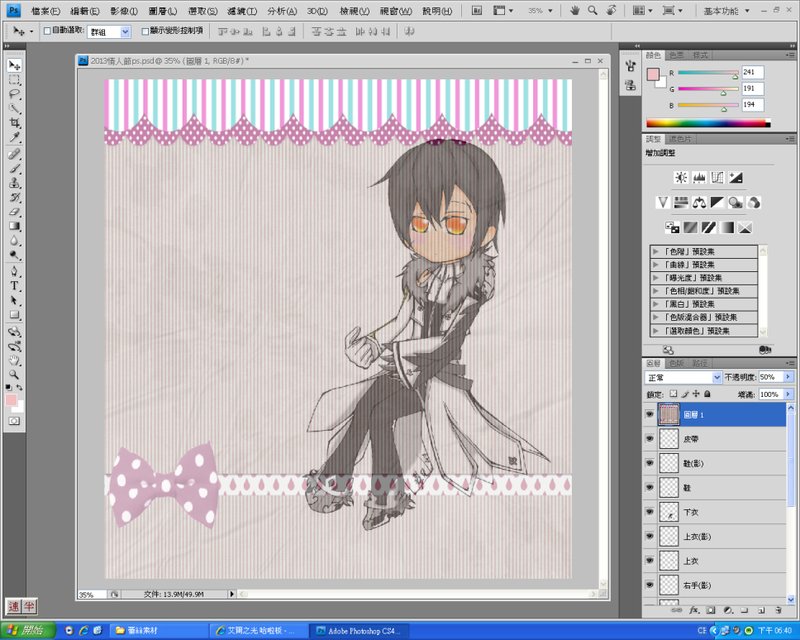The width and height of the screenshot is (800, 640).
Task: Add a Color Balance adjustment
Action: pos(699,203)
